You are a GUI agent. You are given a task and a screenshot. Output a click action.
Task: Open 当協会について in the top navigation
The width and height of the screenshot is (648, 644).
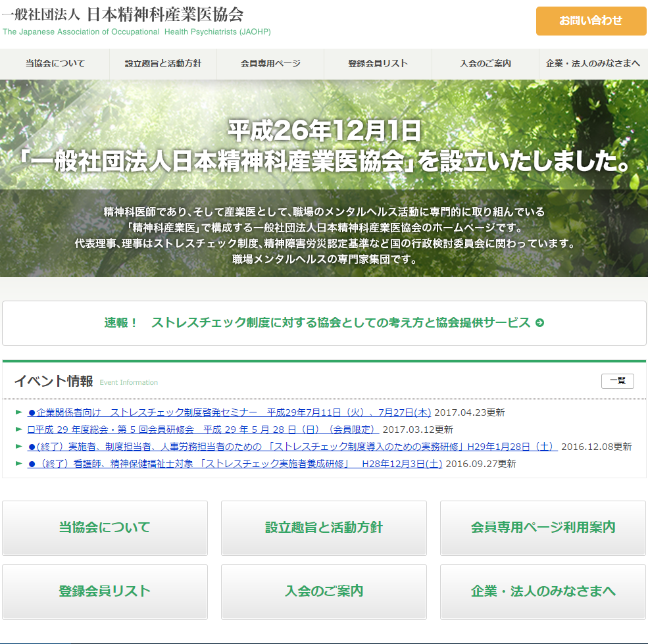[55, 64]
